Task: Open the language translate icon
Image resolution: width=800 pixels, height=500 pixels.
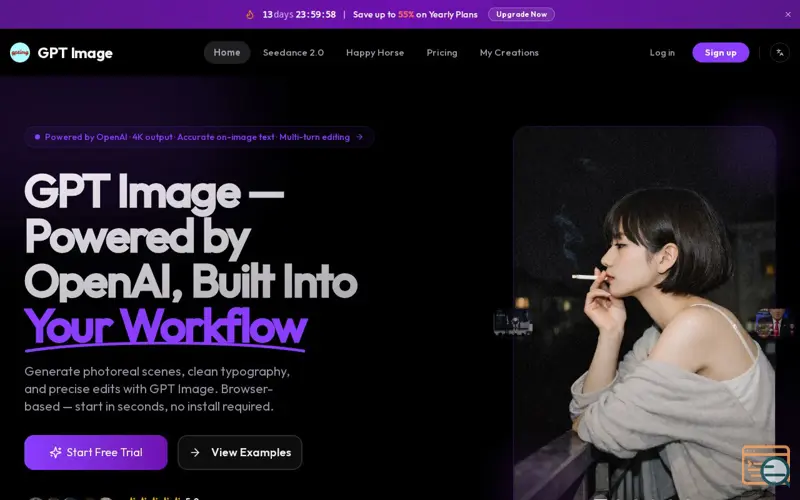Action: pos(780,53)
